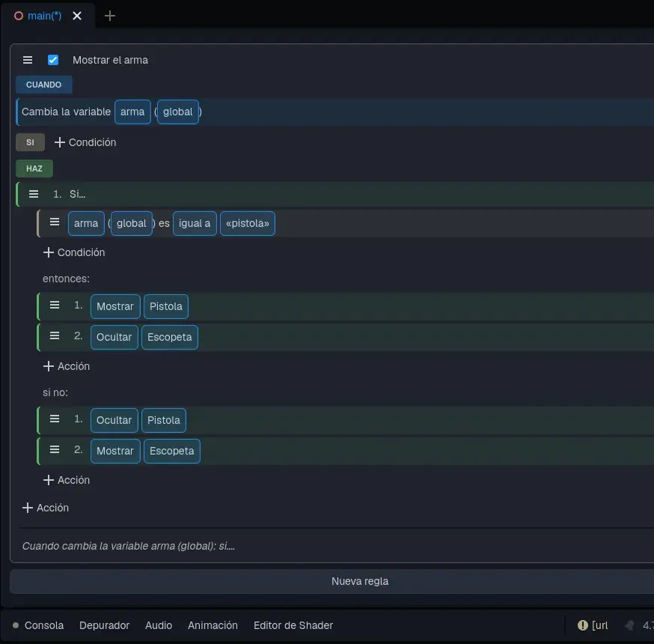Viewport: 654px width, 644px height.
Task: Open the Mostrar chip next to Escopeta
Action: point(115,452)
